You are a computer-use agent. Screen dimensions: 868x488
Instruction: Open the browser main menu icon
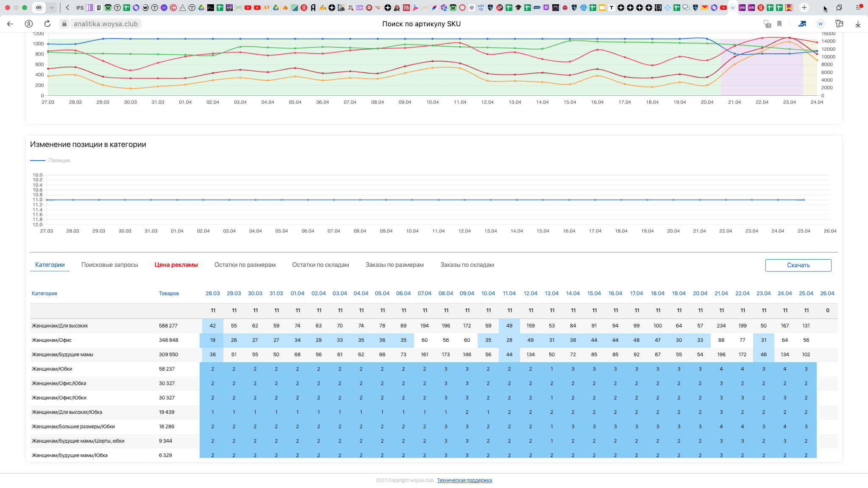pos(859,8)
